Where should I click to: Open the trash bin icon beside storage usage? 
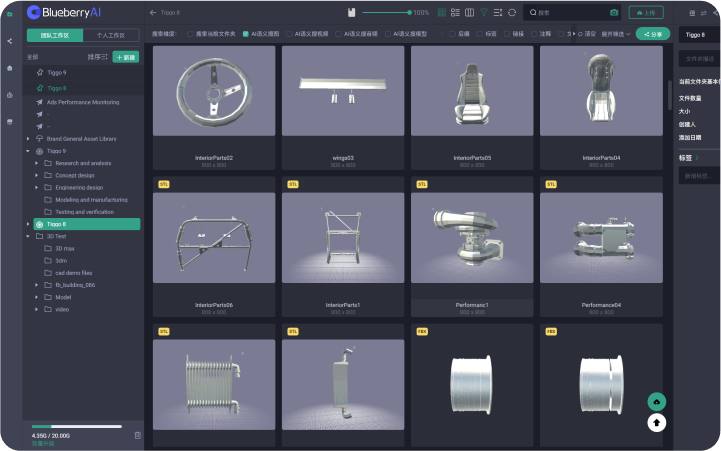click(137, 435)
